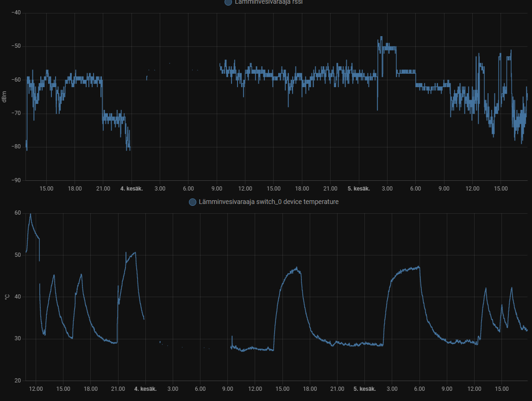Click the highest temperature peak near 60 °C
Viewport: 532px width, 401px height.
(31, 214)
